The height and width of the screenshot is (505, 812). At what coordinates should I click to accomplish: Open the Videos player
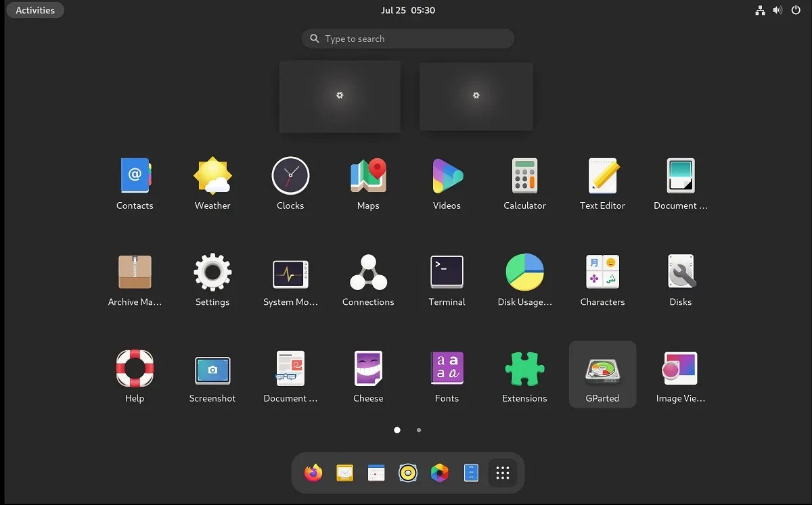coord(447,183)
